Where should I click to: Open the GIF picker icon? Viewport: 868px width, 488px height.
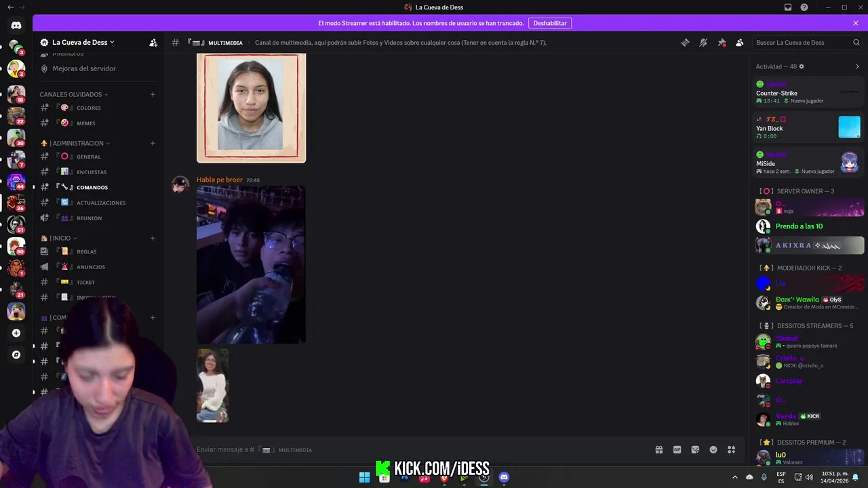(x=677, y=449)
